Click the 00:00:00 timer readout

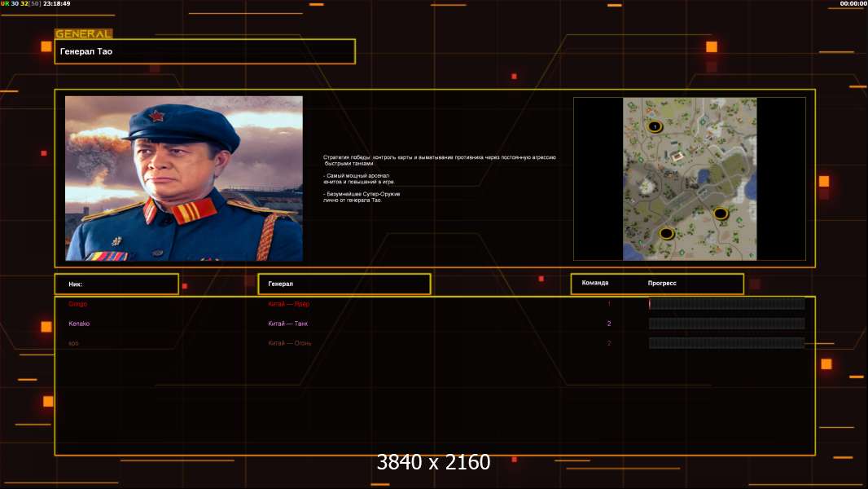(x=853, y=3)
